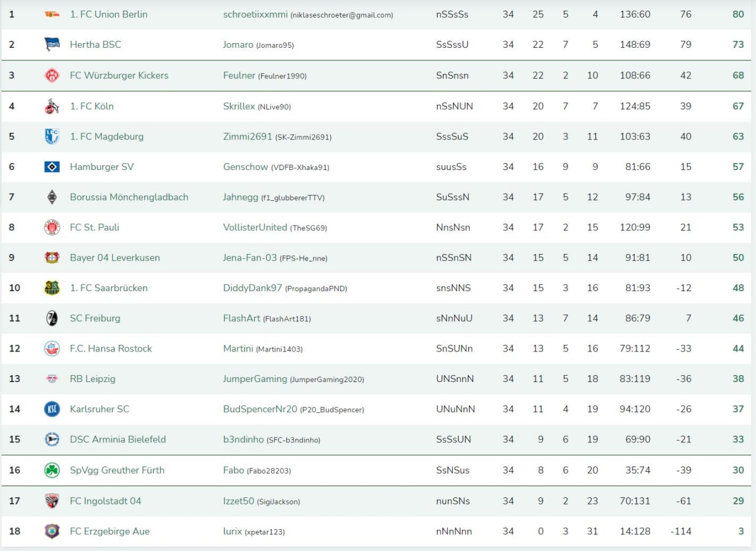Open the F.C. Hansa Rostock team link

110,348
